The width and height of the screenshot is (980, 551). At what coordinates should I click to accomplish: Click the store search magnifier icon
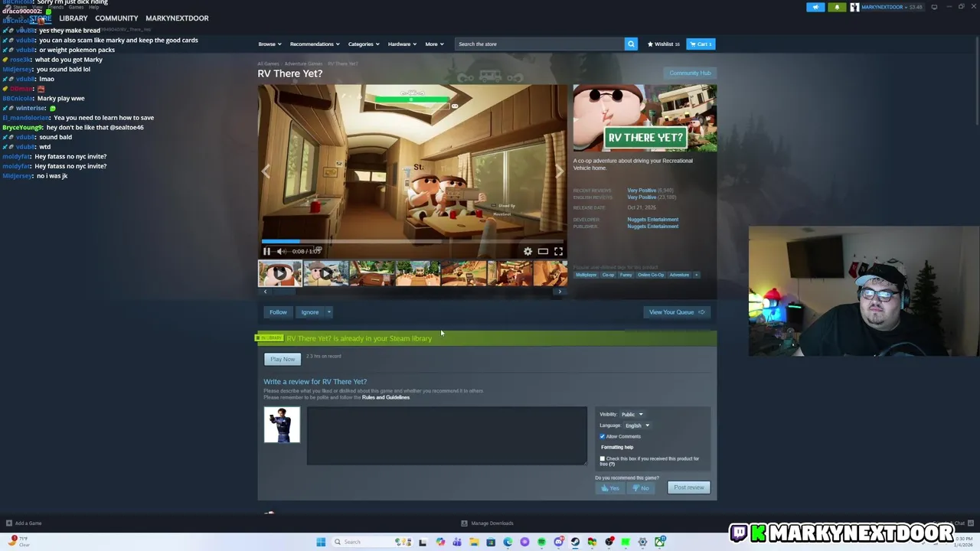click(631, 44)
